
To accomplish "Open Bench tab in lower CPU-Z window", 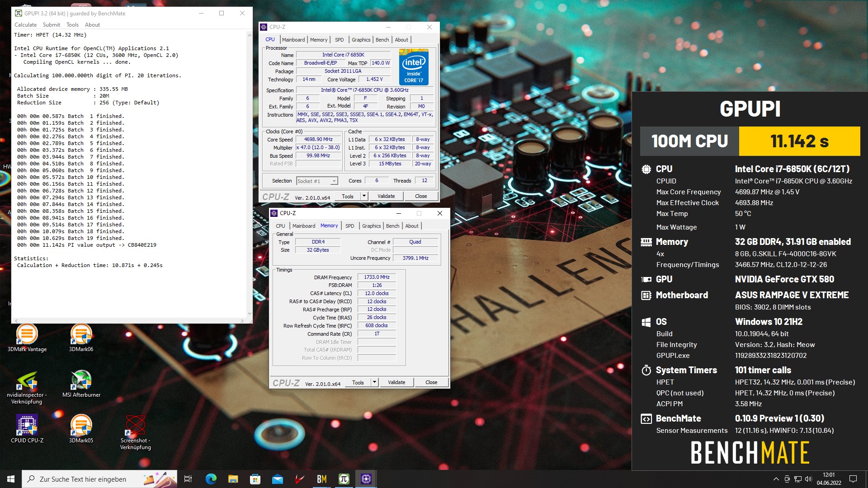I will [x=392, y=226].
